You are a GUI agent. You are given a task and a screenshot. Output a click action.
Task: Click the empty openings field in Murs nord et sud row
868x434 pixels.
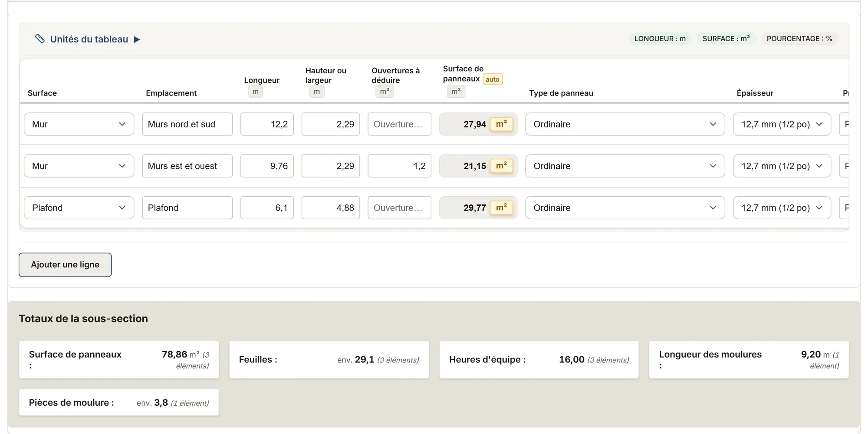click(x=400, y=124)
